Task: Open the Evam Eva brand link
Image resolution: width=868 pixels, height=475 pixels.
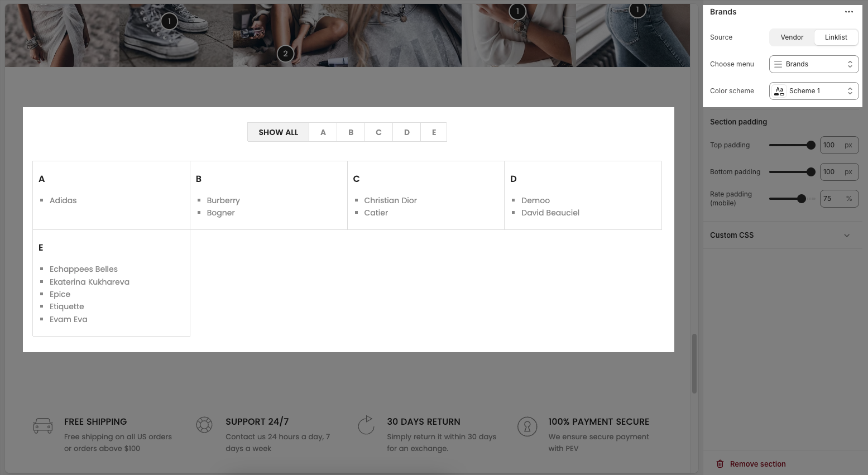Action: pos(68,319)
